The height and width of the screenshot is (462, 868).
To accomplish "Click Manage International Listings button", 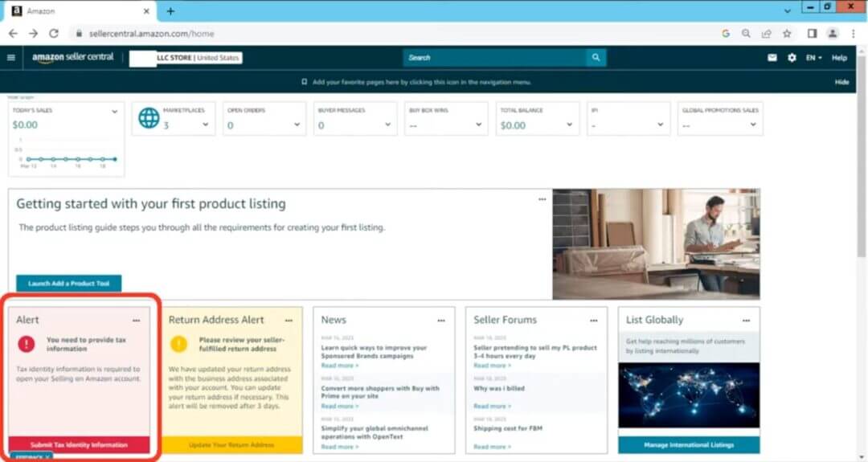I will (689, 445).
